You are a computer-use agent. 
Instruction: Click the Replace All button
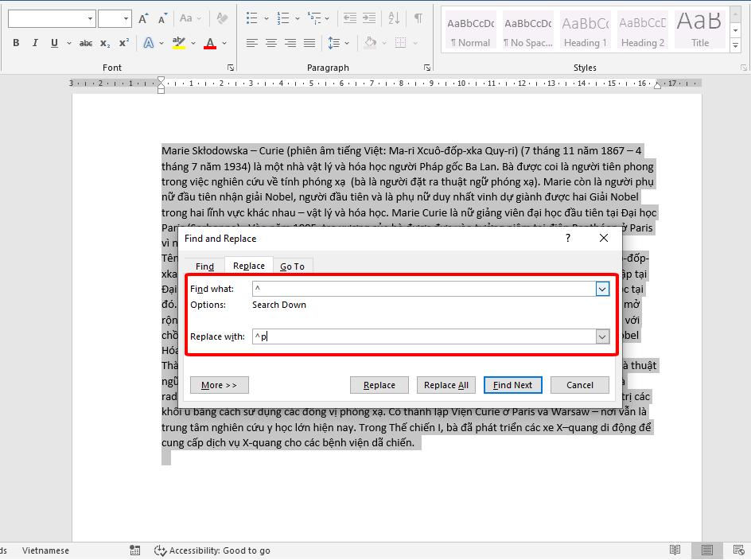point(446,384)
